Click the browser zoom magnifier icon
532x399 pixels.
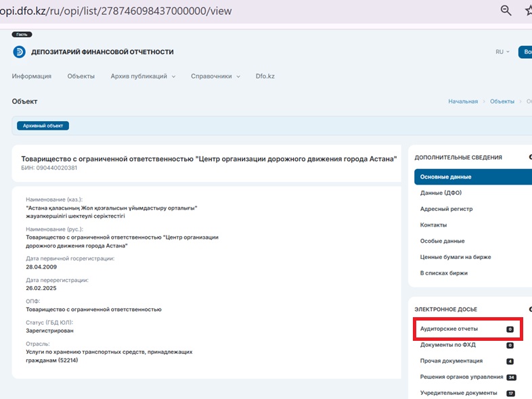[506, 10]
